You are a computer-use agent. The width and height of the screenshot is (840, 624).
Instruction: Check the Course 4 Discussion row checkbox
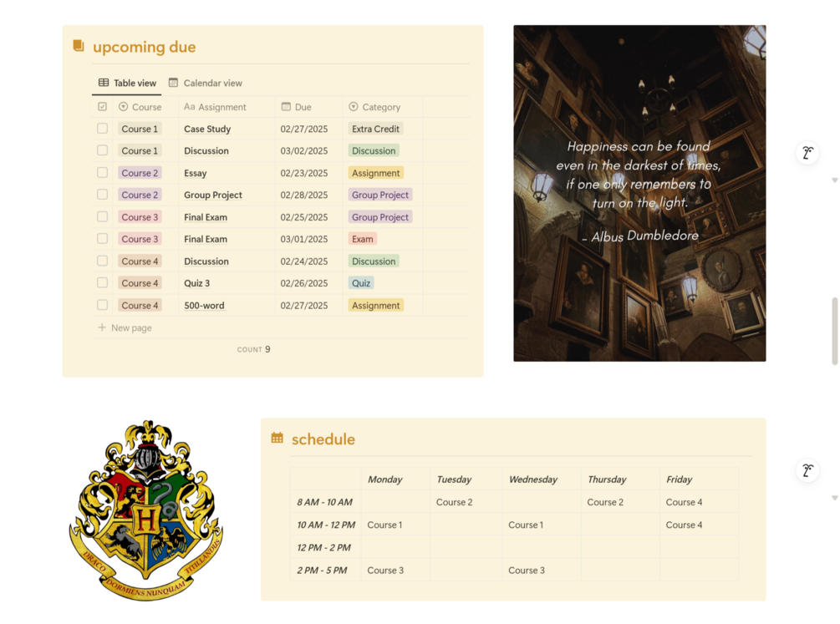(102, 261)
